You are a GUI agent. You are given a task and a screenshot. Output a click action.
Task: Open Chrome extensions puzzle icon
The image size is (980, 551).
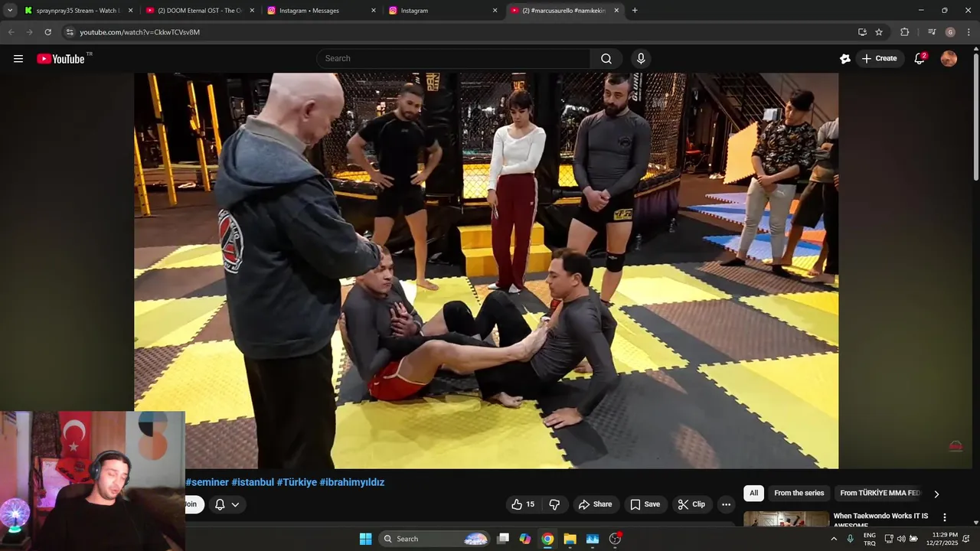pos(904,32)
